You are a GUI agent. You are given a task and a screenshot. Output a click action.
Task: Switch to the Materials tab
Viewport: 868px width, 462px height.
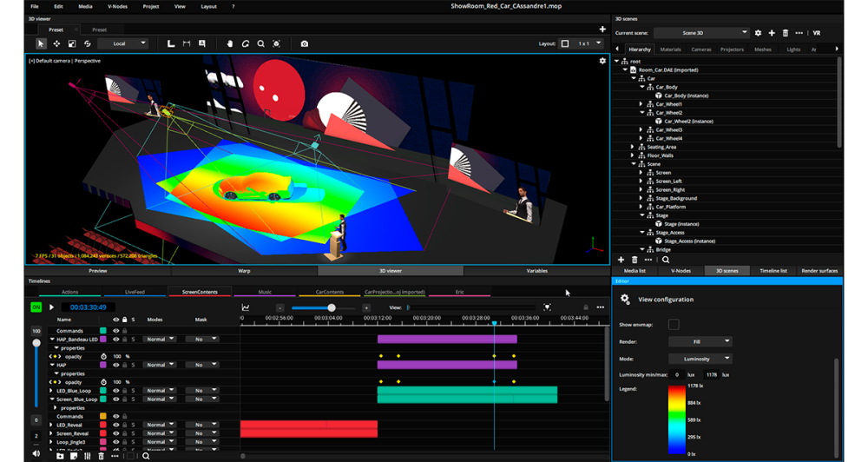(x=670, y=49)
